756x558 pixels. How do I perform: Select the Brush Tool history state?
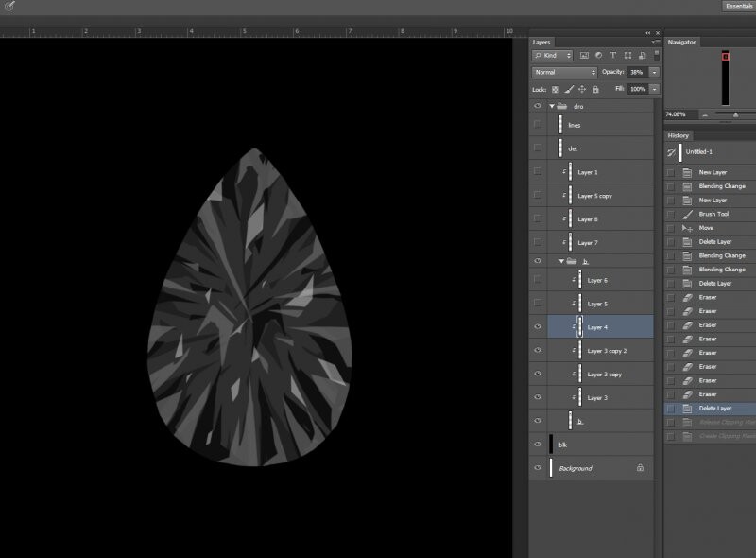point(713,215)
